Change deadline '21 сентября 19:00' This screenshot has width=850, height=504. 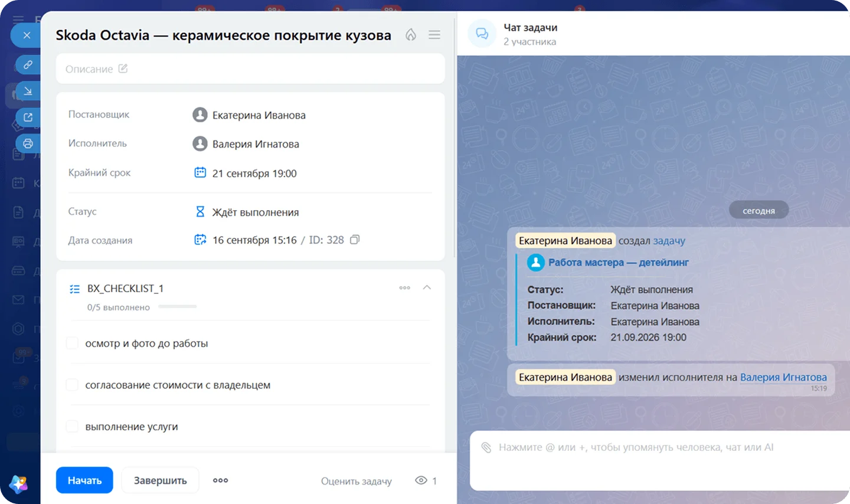(x=254, y=174)
